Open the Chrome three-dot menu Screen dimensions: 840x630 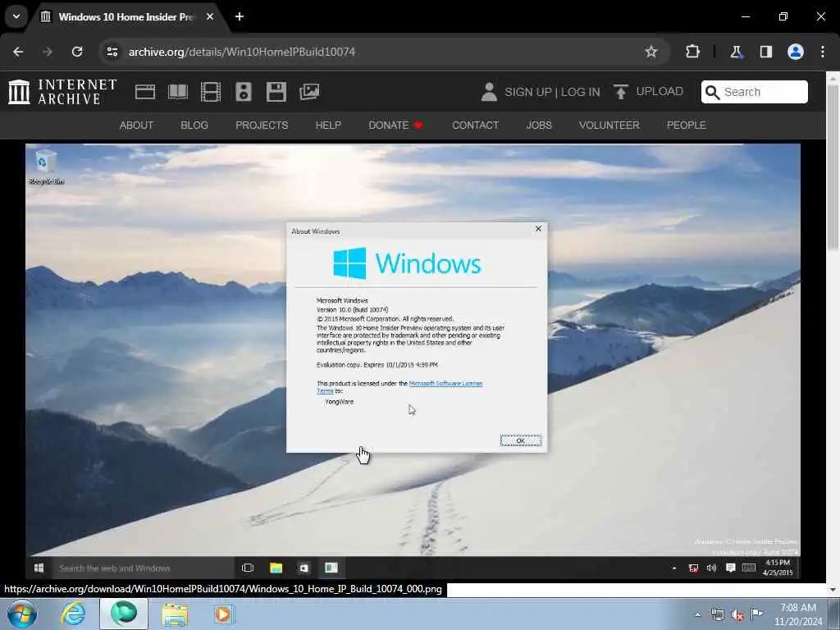(823, 52)
